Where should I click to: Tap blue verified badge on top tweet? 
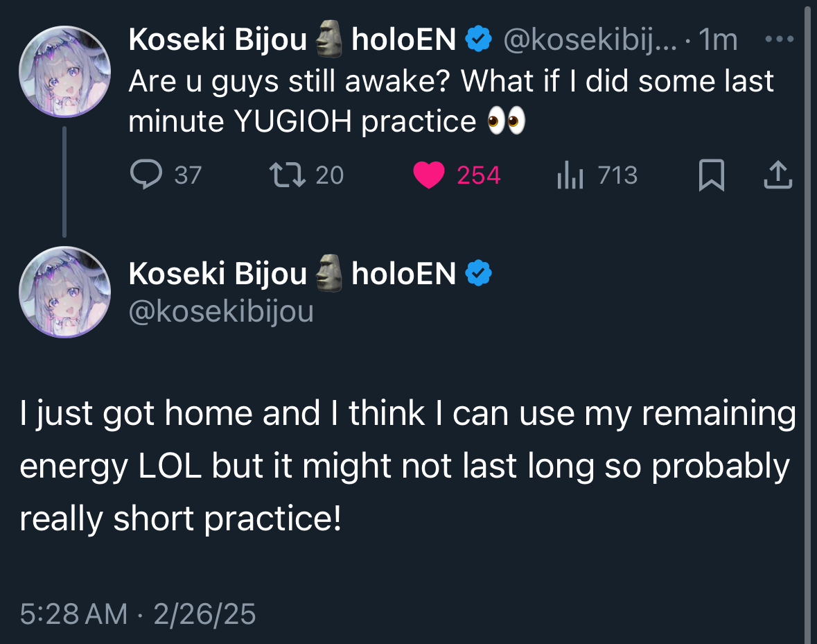click(x=478, y=40)
